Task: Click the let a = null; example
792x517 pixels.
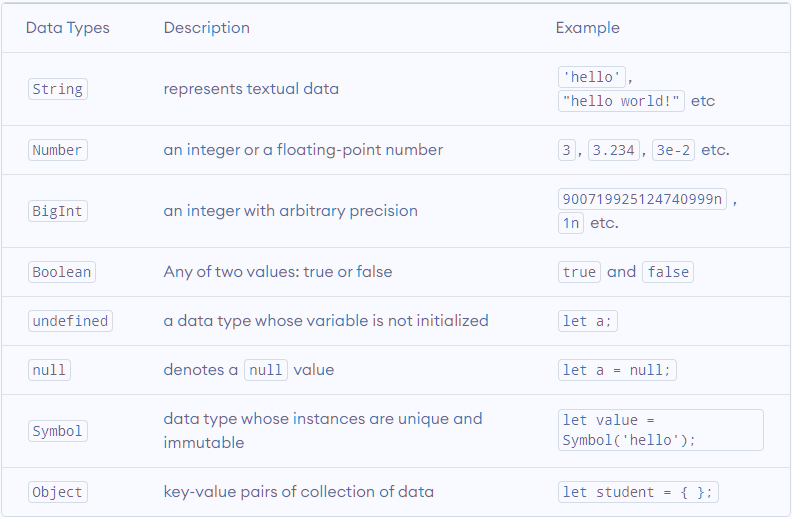Action: (x=617, y=370)
